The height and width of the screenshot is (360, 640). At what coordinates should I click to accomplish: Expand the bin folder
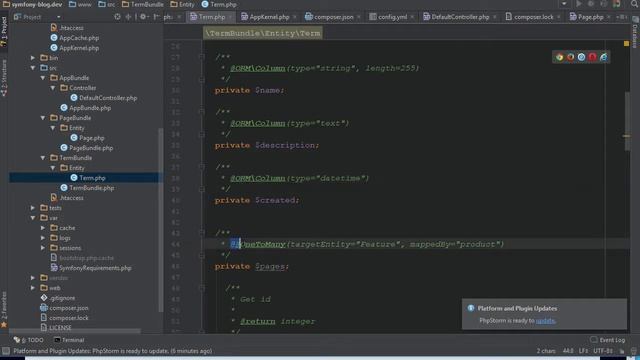pos(33,58)
